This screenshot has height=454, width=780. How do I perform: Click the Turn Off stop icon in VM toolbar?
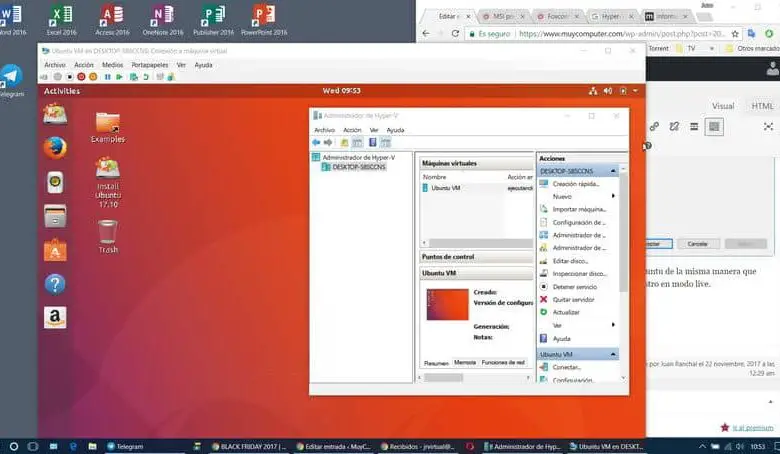(70, 77)
